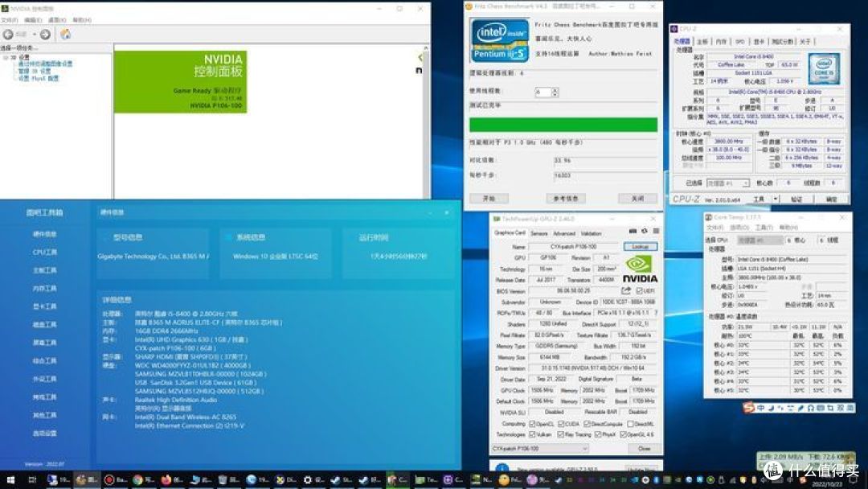
Task: Select 设置 PhysX 配置 in NVIDIA tree
Action: click(x=39, y=78)
